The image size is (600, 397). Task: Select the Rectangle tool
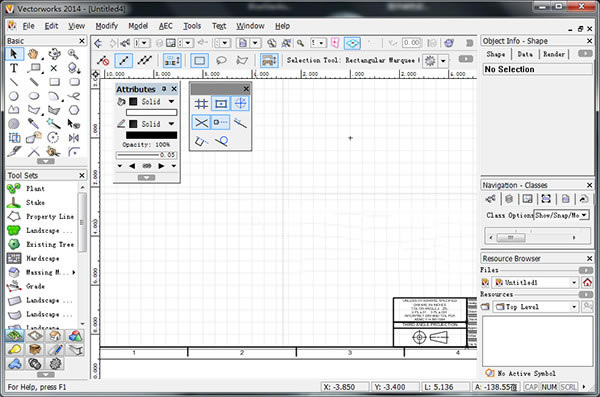(54, 82)
